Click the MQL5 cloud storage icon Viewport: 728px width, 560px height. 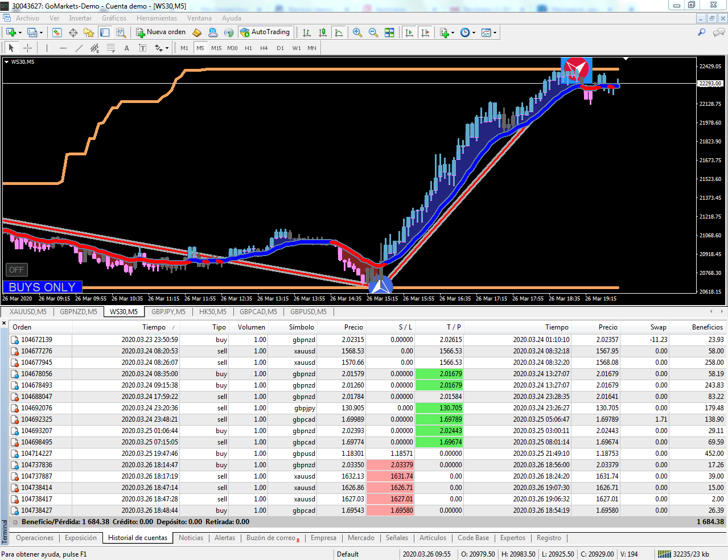[x=213, y=32]
